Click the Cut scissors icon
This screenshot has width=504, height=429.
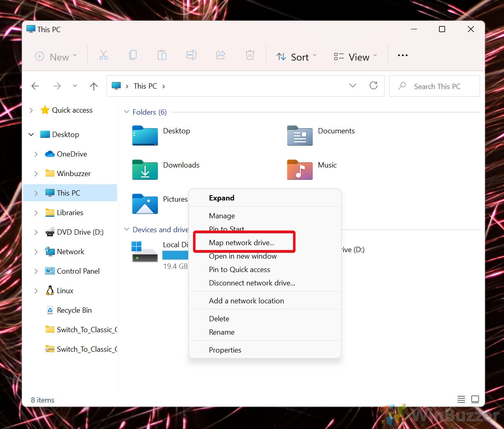click(104, 55)
